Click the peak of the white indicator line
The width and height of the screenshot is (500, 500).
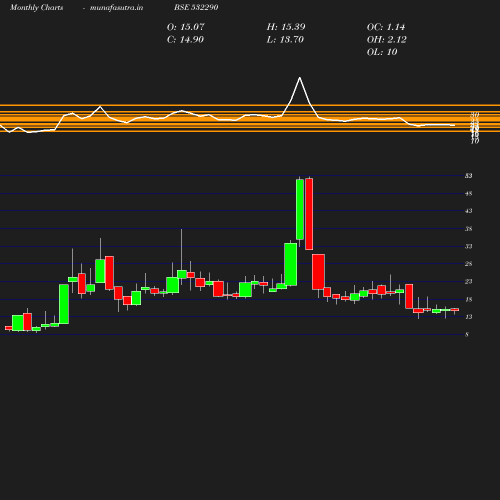(x=300, y=78)
